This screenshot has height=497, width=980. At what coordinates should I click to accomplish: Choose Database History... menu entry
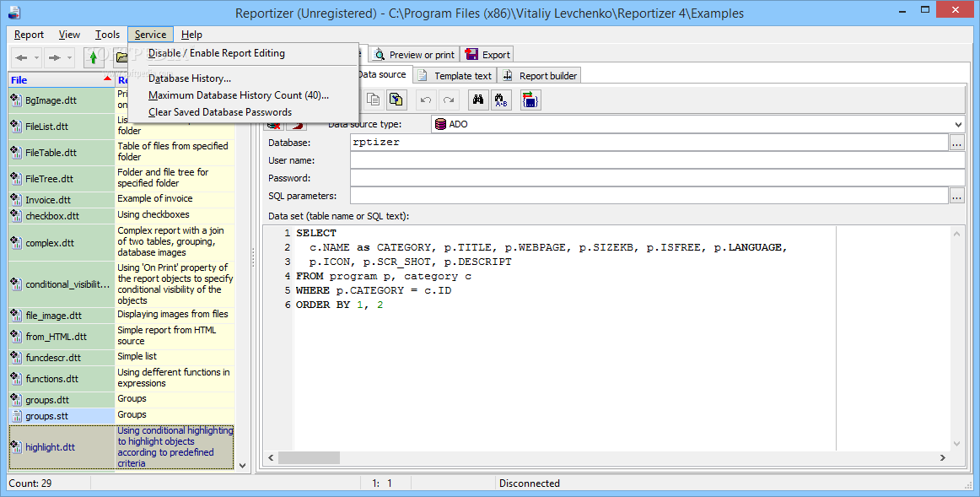point(190,78)
